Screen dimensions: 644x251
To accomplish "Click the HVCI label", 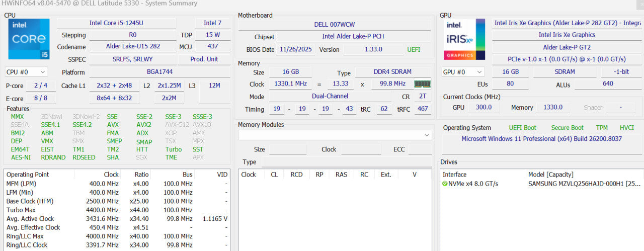I will click(627, 128).
